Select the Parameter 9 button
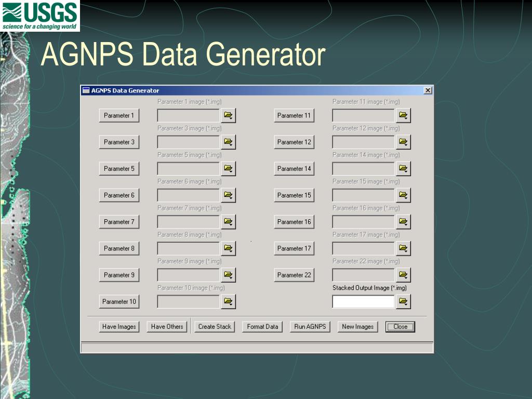Image resolution: width=532 pixels, height=399 pixels. [119, 275]
